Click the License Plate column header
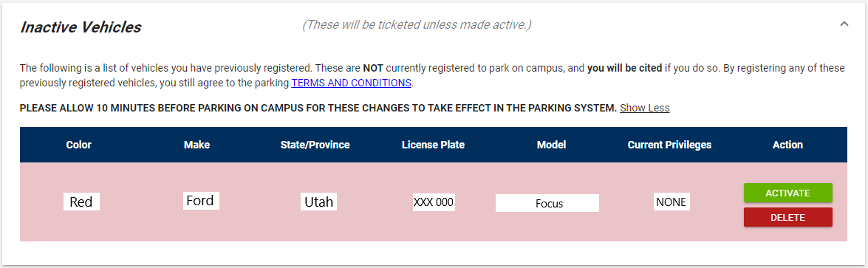 tap(433, 145)
